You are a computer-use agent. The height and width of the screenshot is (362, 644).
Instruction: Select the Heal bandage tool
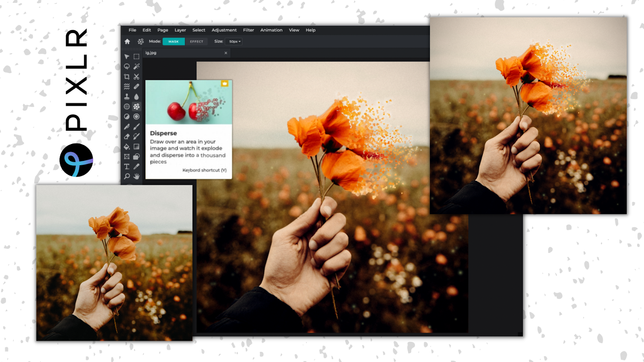click(x=136, y=86)
